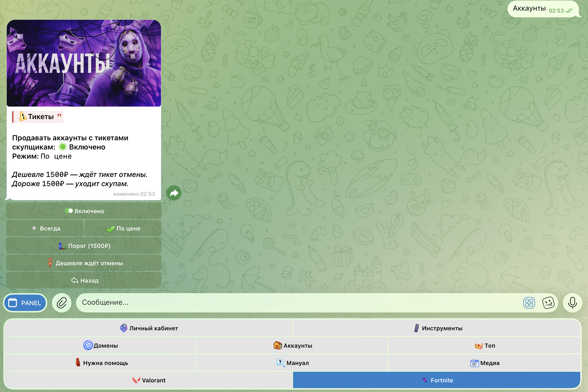Open the Аккаунты banner image

[84, 63]
